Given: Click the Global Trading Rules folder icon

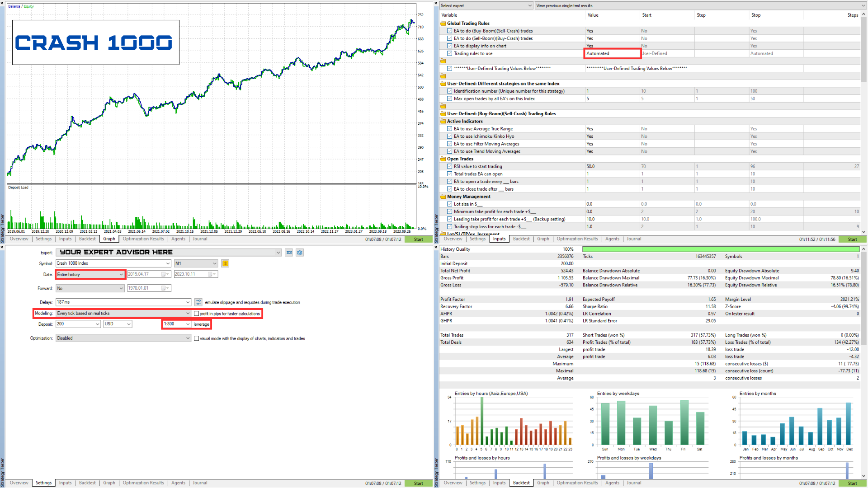Looking at the screenshot, I should (x=443, y=23).
